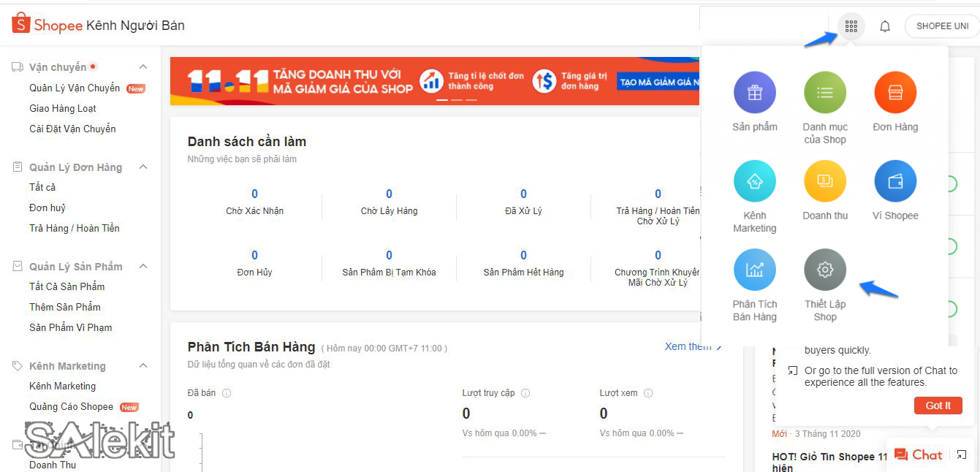Screen dimensions: 980x472
Task: Collapse the Kênh Marketing section
Action: 143,365
